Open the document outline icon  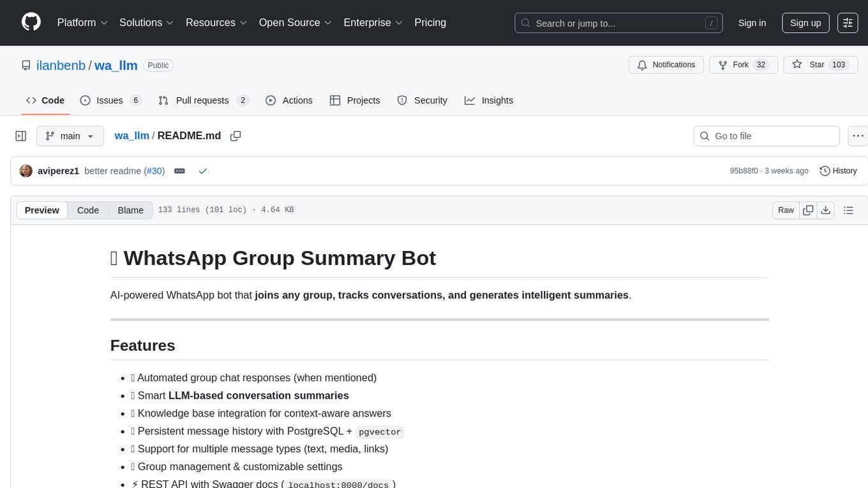click(848, 210)
